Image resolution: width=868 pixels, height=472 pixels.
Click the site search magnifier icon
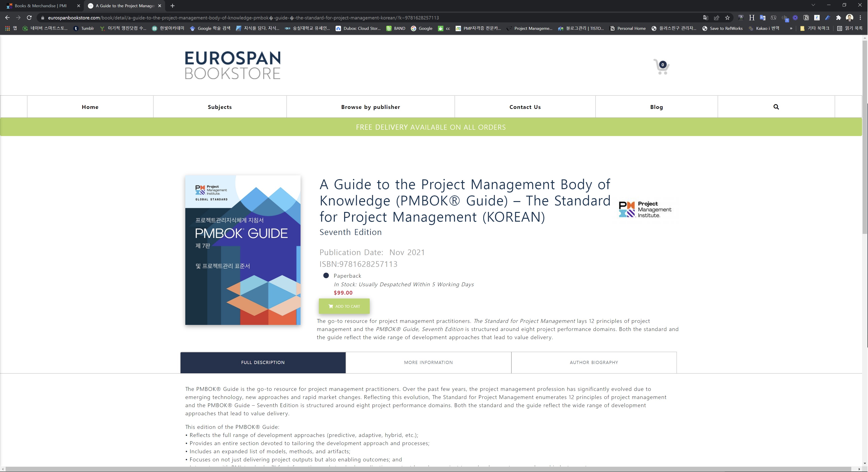click(776, 107)
